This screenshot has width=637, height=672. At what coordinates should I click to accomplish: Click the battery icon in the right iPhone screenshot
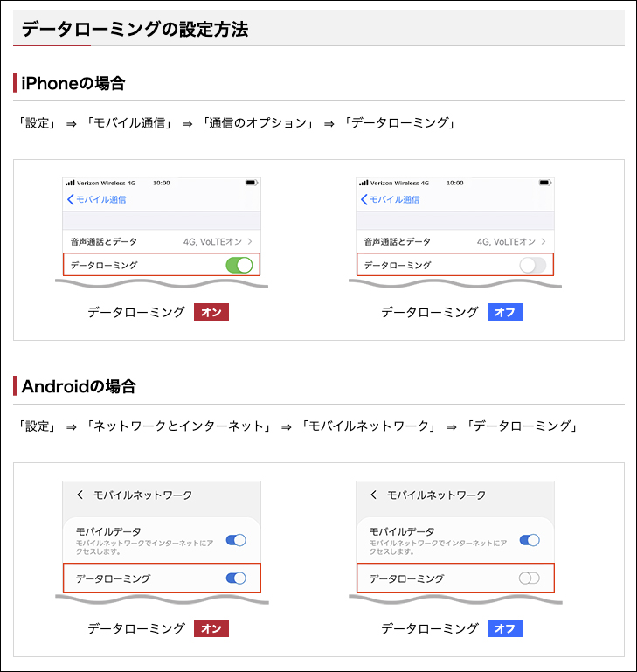coord(545,184)
